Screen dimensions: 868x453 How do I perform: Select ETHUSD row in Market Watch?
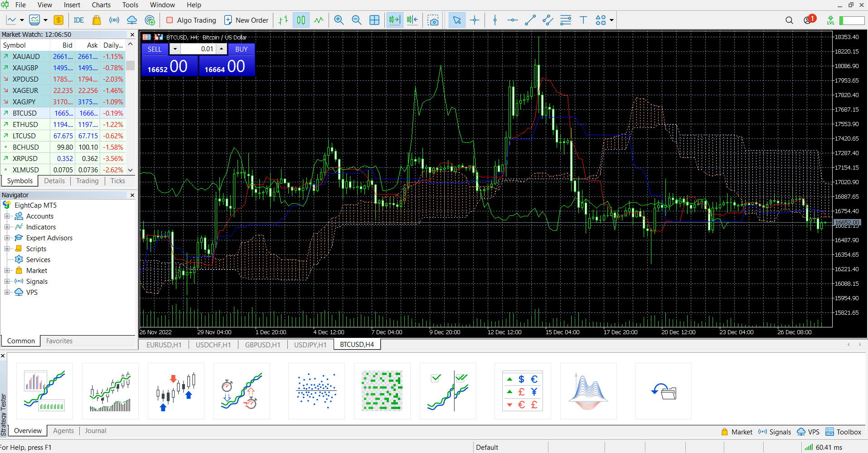tap(63, 124)
